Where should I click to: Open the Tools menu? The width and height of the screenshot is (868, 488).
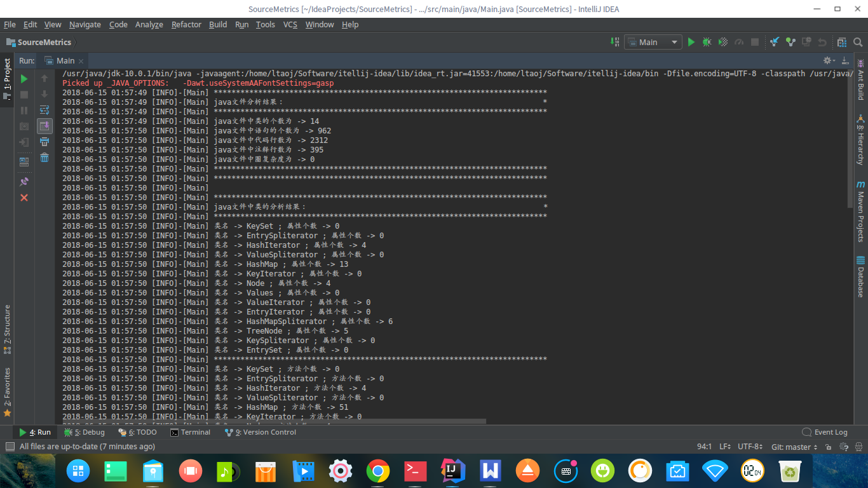point(266,24)
